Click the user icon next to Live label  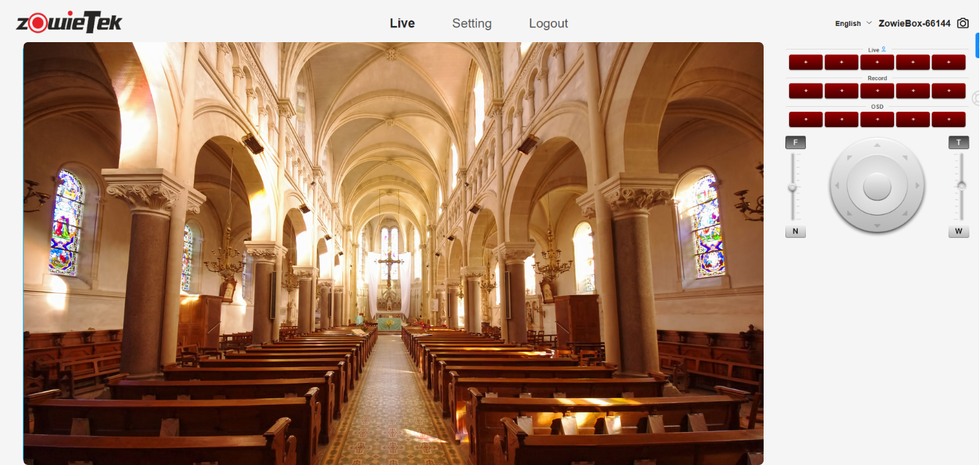884,50
